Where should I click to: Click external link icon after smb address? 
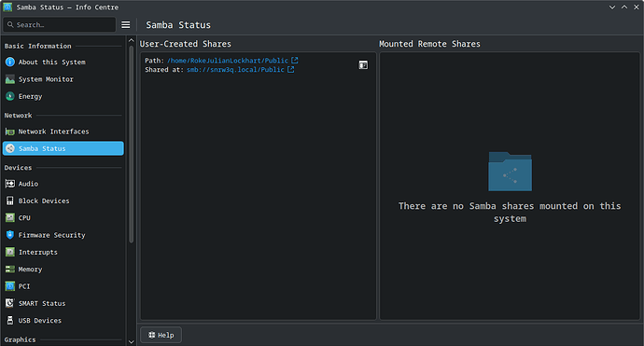[291, 69]
